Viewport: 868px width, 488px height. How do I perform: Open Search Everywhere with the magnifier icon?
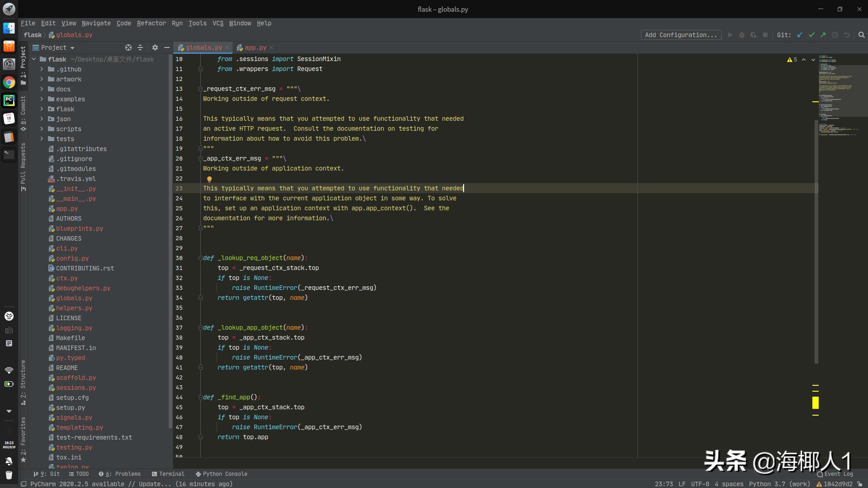[x=861, y=35]
